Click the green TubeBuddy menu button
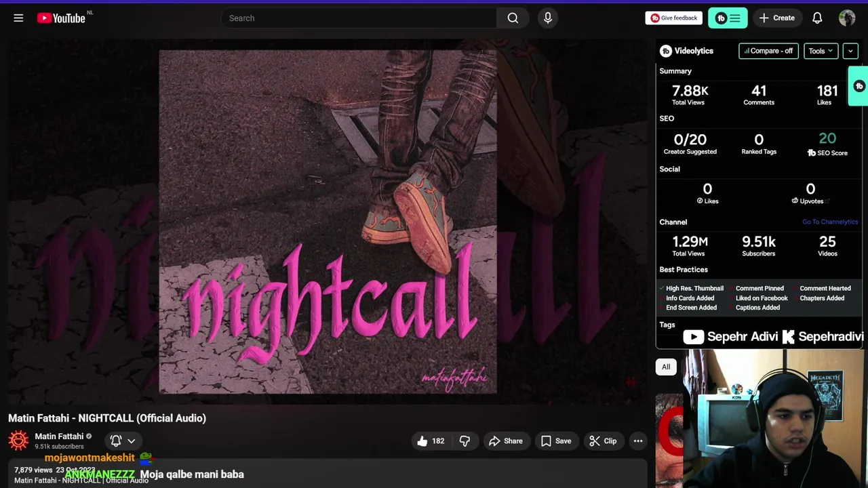This screenshot has width=868, height=488. point(728,18)
